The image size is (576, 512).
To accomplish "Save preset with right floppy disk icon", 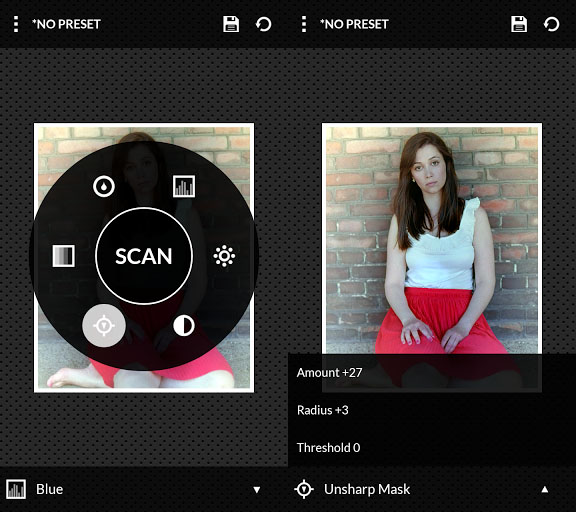I will (519, 24).
